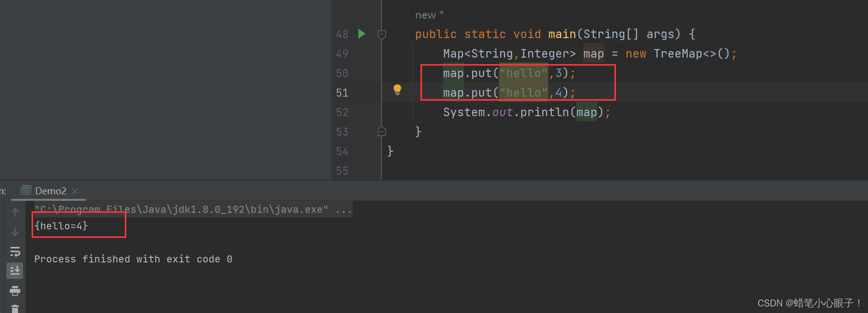Collapse the main method at line 48

pyautogui.click(x=382, y=35)
